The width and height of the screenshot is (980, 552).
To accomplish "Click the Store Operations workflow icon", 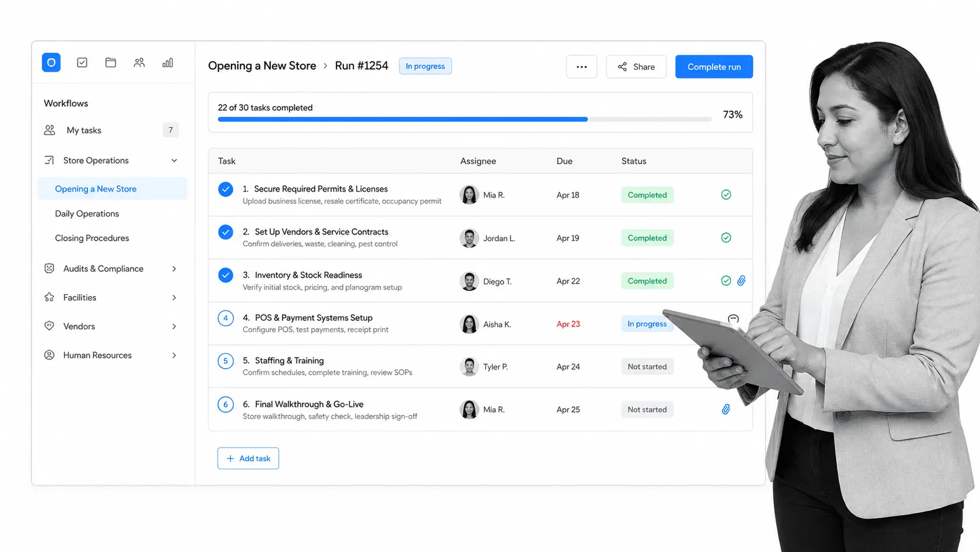I will (x=49, y=160).
